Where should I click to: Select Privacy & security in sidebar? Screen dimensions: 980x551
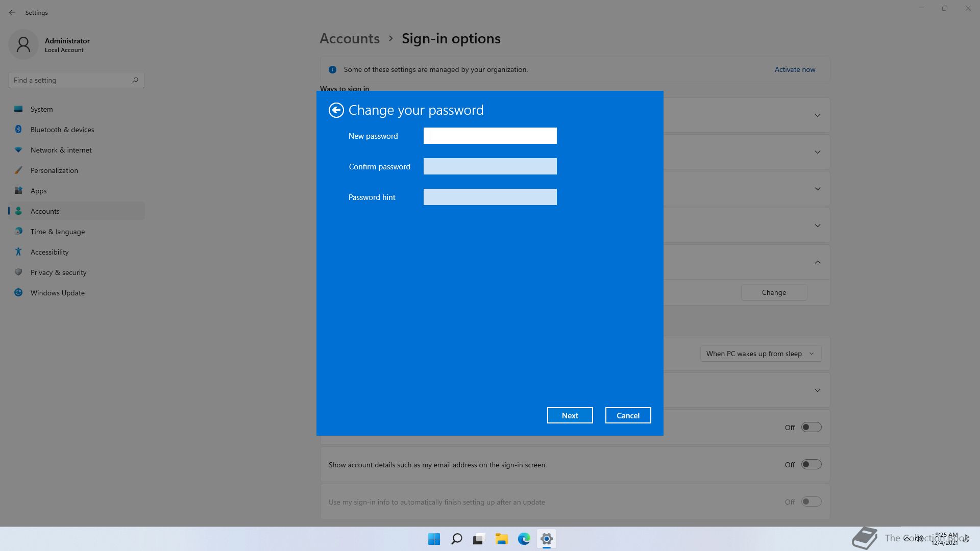click(58, 272)
